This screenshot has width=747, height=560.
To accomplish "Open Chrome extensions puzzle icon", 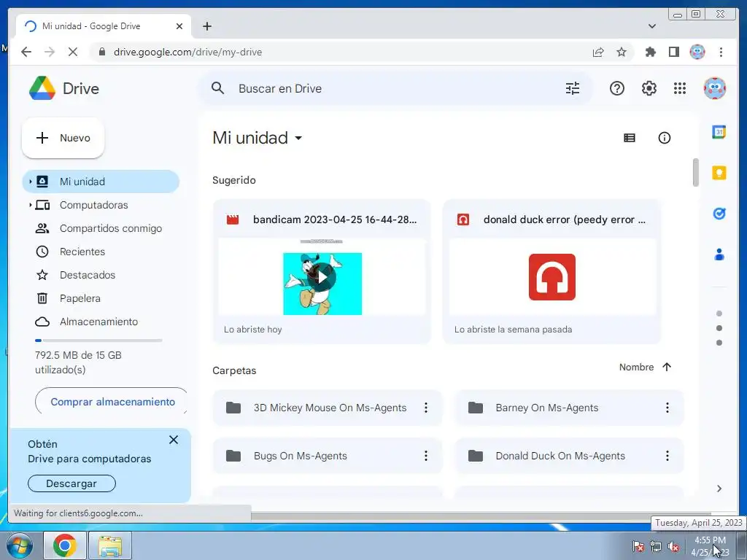I will (x=650, y=52).
